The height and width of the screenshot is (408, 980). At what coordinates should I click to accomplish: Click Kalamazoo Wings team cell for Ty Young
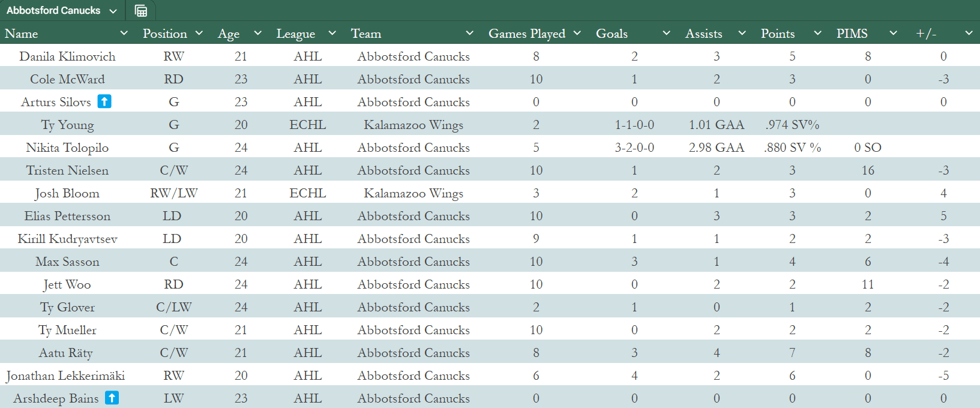pyautogui.click(x=413, y=125)
